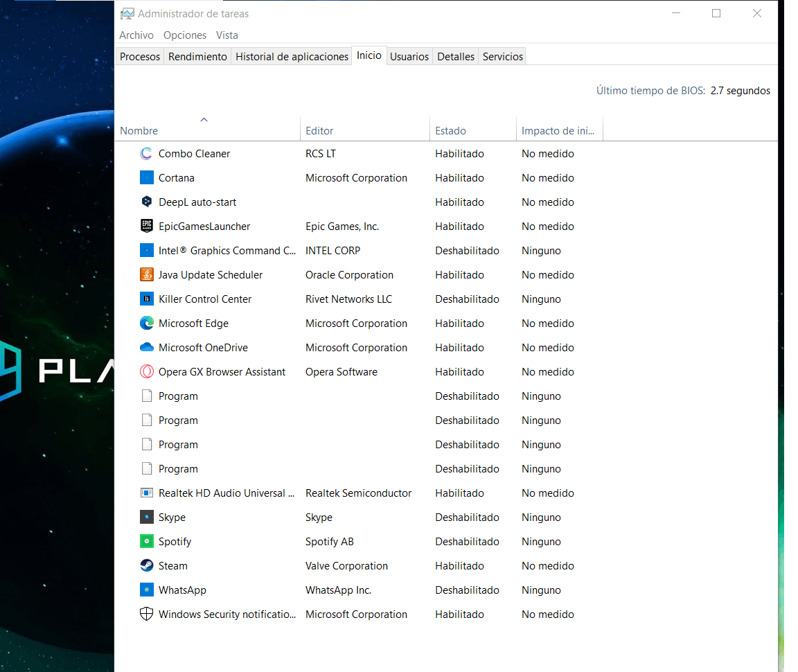
Task: Sort by Impacto de inicio column
Action: (559, 131)
